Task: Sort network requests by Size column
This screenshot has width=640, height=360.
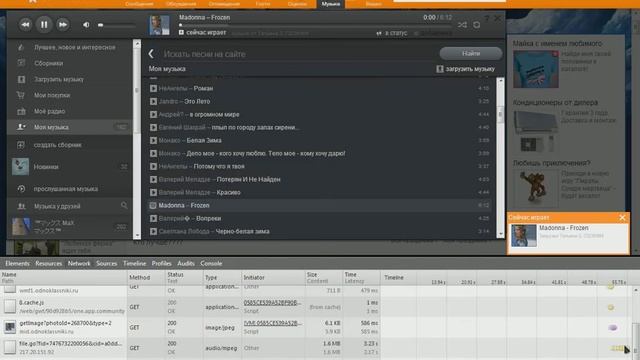Action: pyautogui.click(x=323, y=278)
